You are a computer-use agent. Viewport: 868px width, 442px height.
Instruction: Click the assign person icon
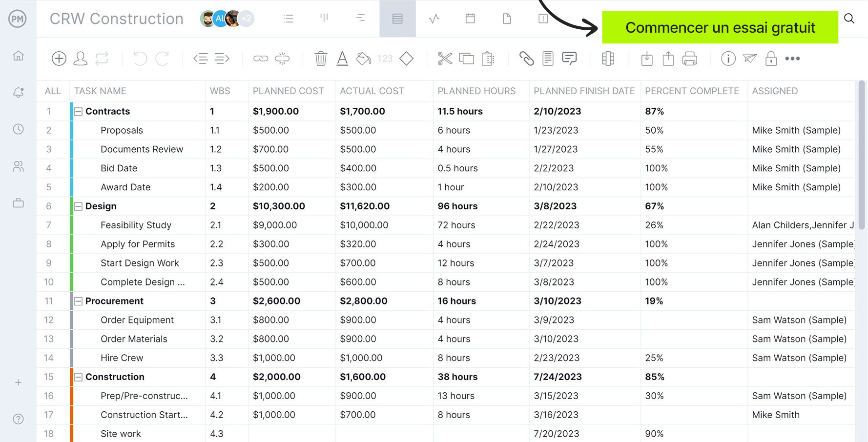coord(81,59)
